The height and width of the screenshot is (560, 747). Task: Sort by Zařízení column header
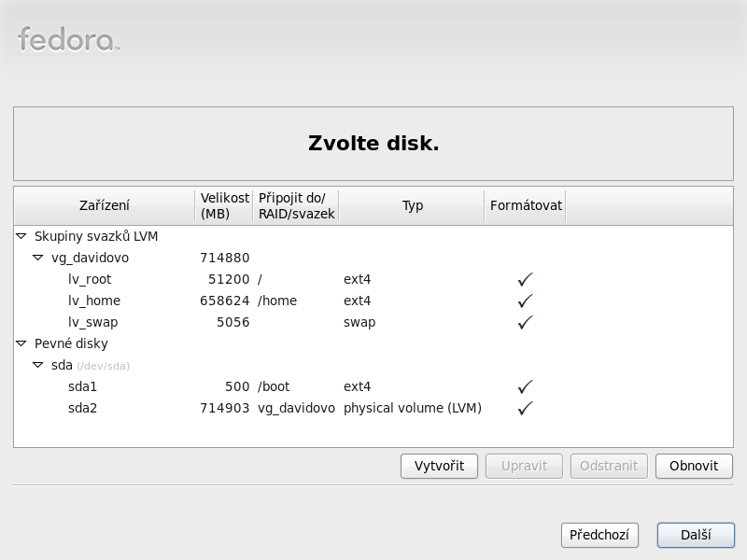pos(105,206)
